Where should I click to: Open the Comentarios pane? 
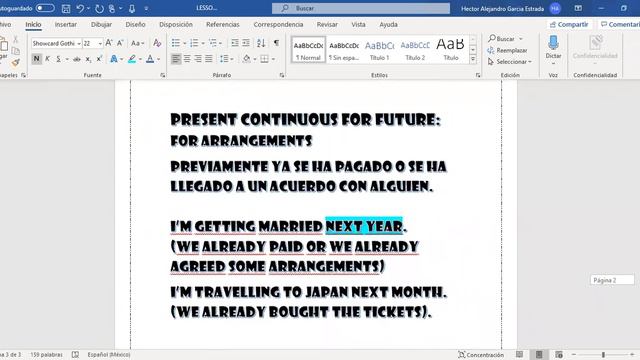click(620, 24)
